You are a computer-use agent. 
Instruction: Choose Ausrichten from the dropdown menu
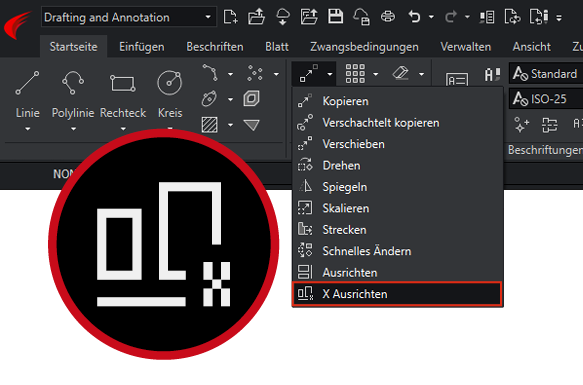coord(397,273)
